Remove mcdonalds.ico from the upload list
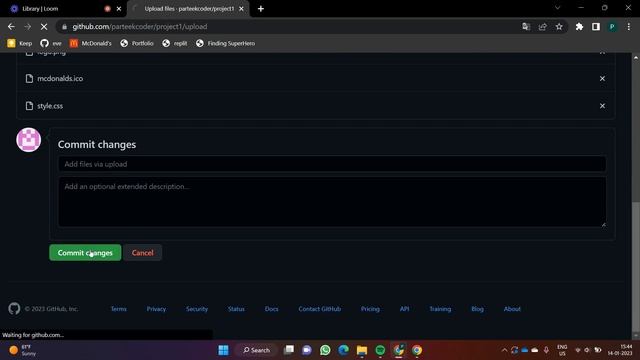 click(602, 78)
